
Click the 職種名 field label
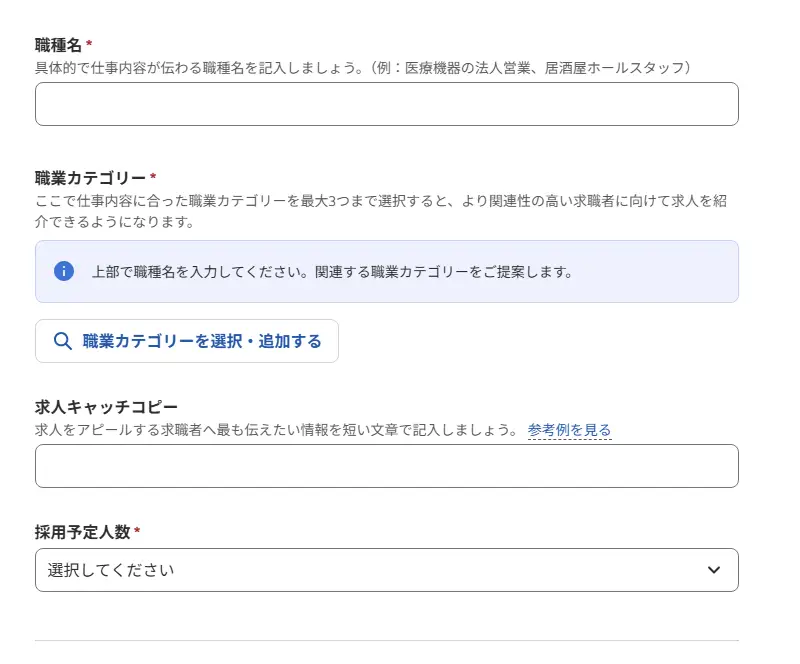[58, 44]
